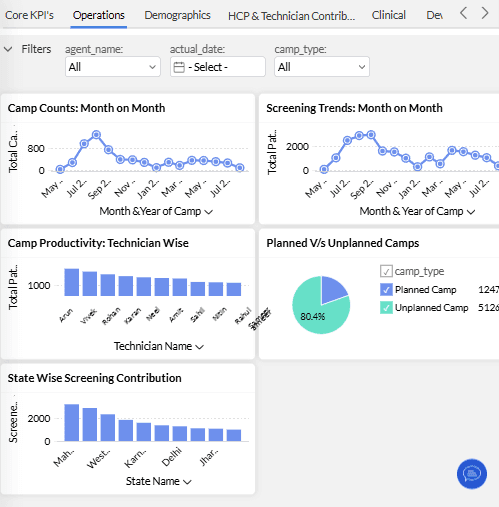Click the Screening Trends: Month on Month title
This screenshot has height=507, width=499.
pyautogui.click(x=354, y=108)
